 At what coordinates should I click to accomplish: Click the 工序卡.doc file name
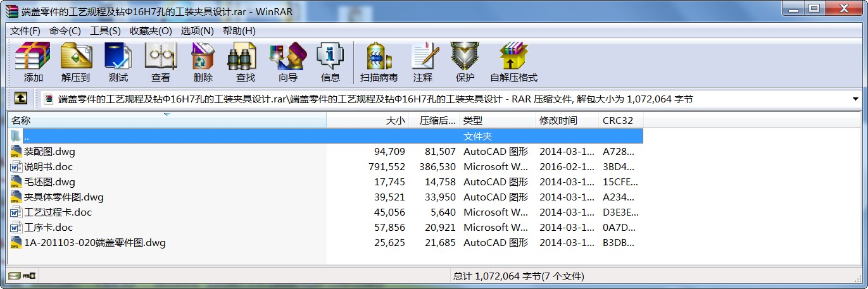pos(48,227)
